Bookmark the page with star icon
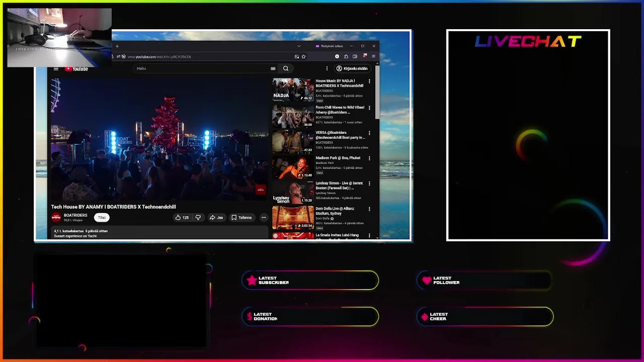Viewport: 644px width, 362px height. pos(303,56)
